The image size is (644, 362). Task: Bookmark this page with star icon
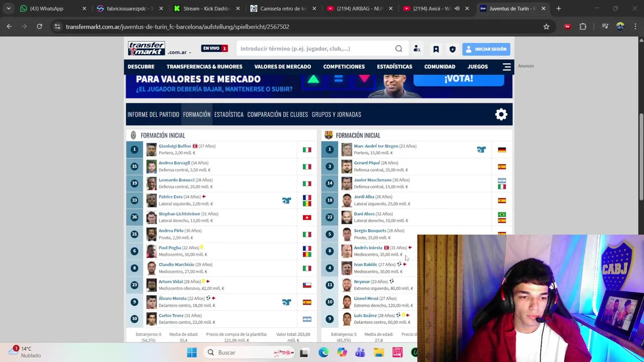pos(546,27)
